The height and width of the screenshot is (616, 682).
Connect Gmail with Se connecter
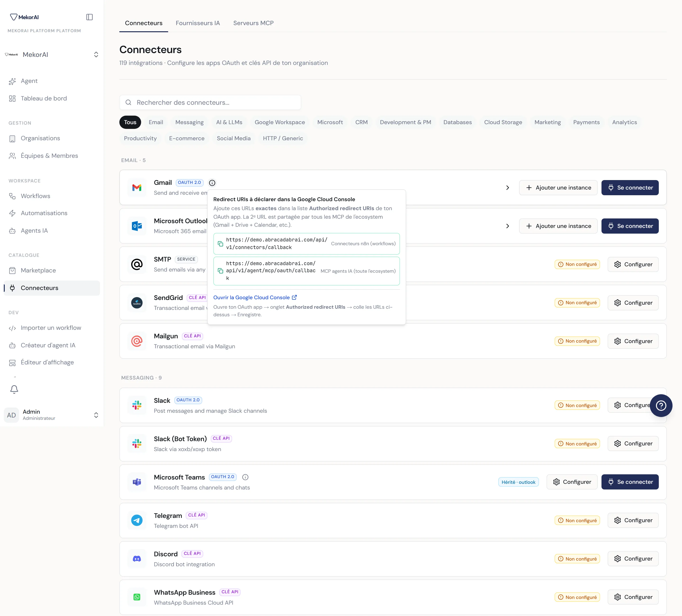(x=630, y=187)
